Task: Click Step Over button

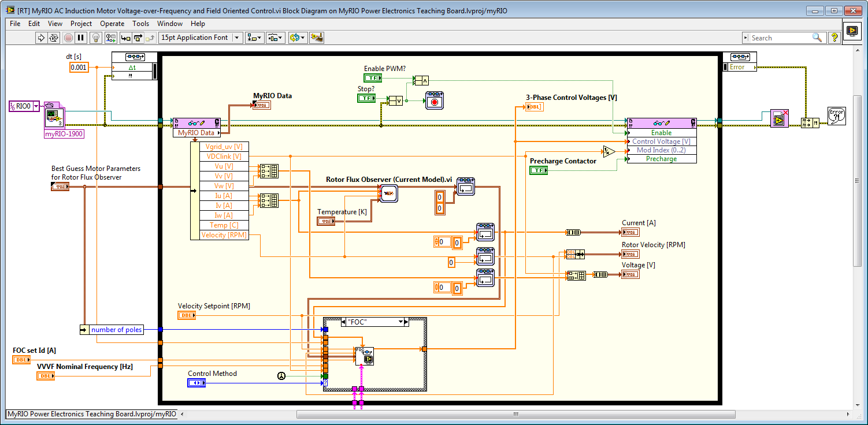Action: [138, 38]
